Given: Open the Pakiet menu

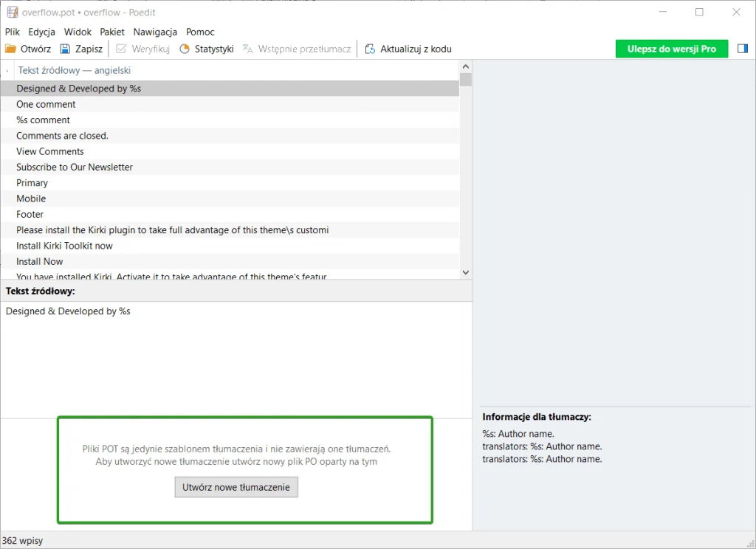Looking at the screenshot, I should (x=112, y=32).
